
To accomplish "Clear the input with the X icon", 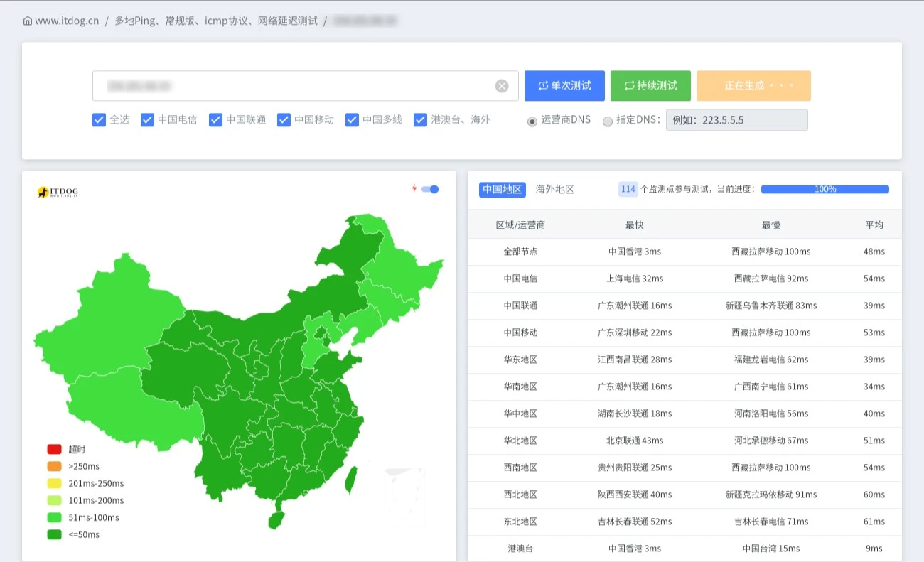I will tap(502, 86).
